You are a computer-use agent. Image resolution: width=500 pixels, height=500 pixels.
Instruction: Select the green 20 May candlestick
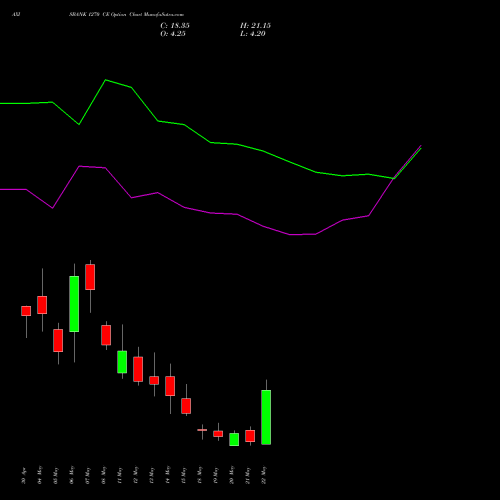[x=234, y=439]
